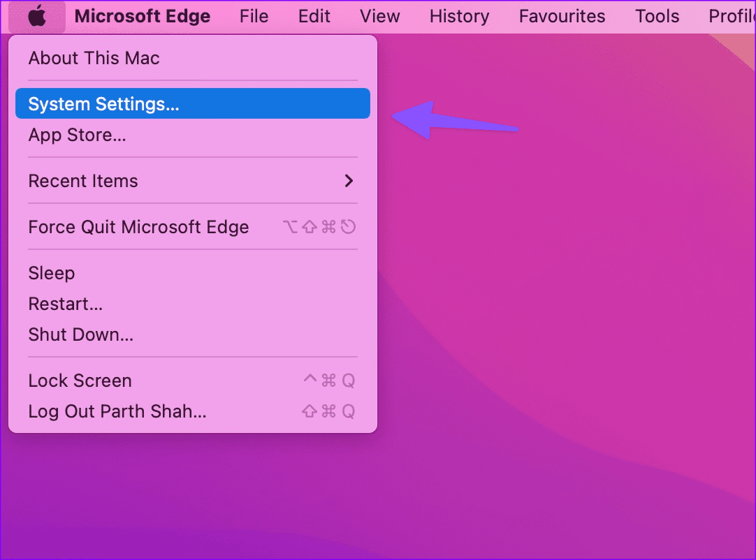Open the File menu
Image resolution: width=756 pixels, height=560 pixels.
point(254,16)
